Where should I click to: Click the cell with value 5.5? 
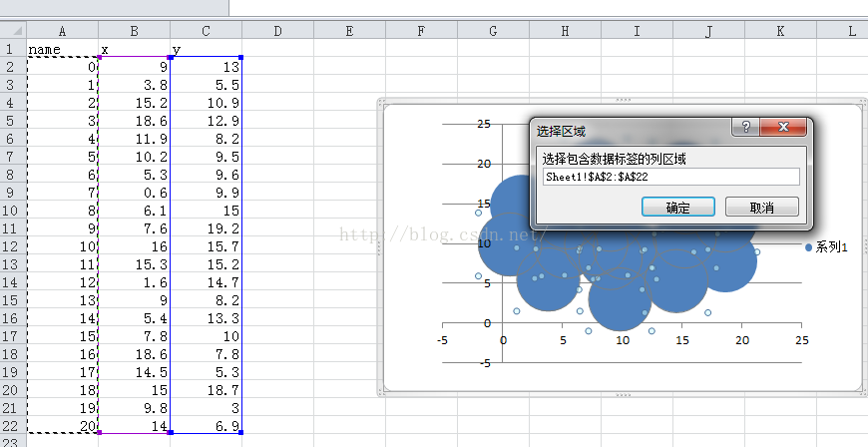tap(206, 84)
